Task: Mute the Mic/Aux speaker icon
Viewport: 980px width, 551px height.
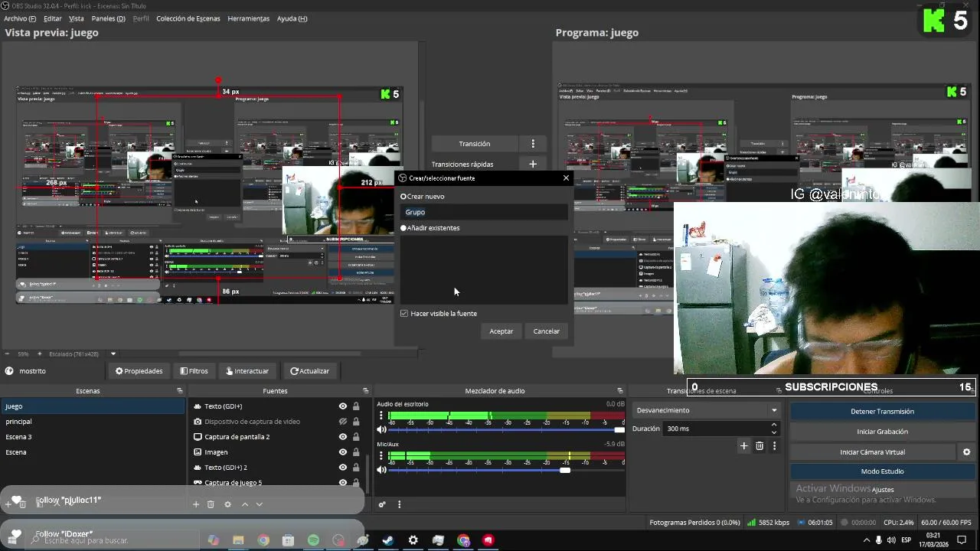Action: [x=381, y=470]
